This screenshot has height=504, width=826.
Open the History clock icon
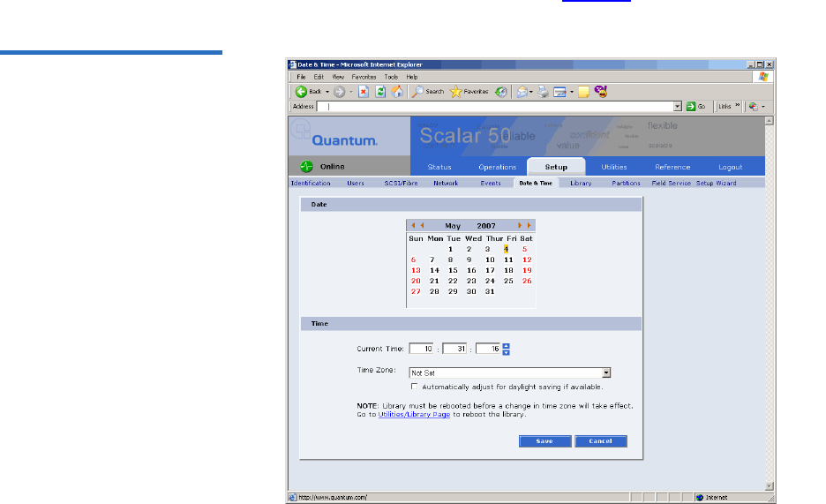coord(501,92)
